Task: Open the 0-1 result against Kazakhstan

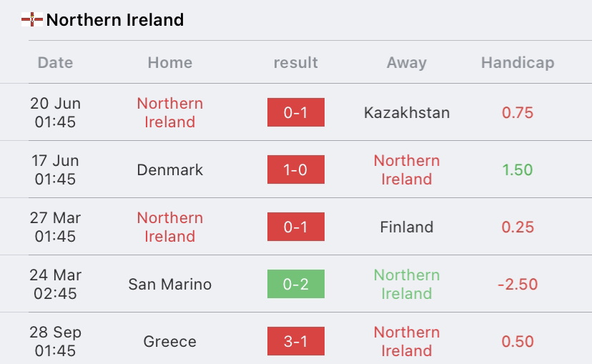Action: point(295,112)
